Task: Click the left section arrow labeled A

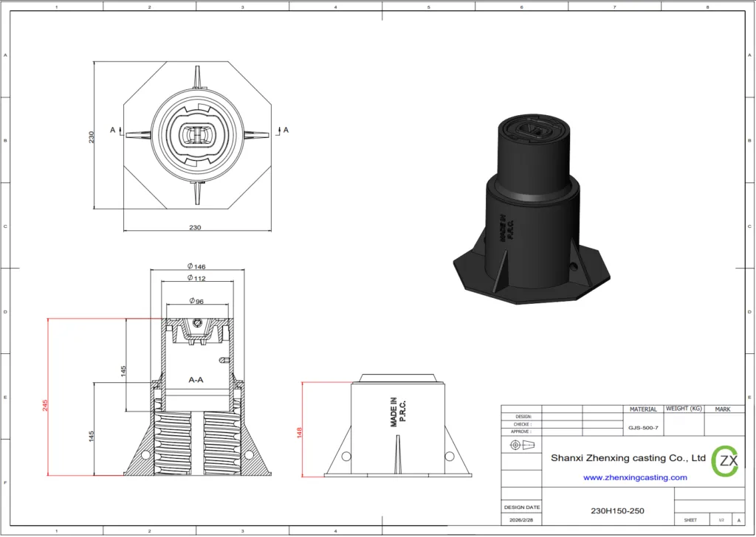Action: click(115, 130)
